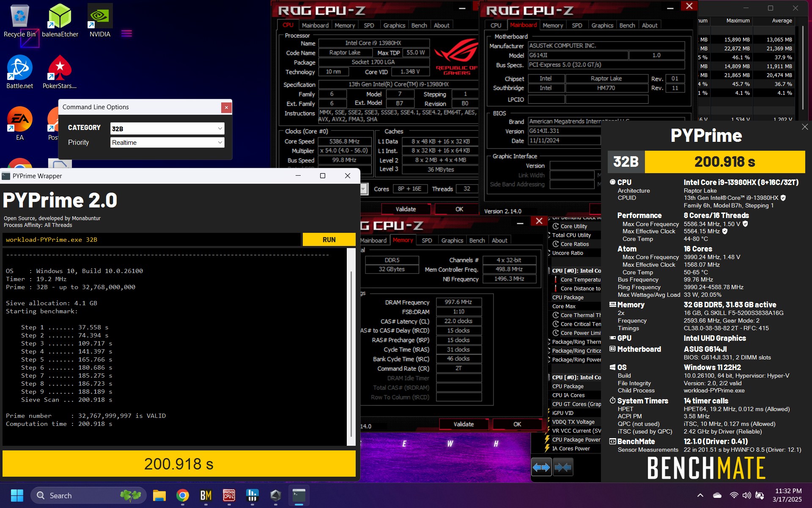
Task: Open HWiNFO from the taskbar
Action: (252, 495)
